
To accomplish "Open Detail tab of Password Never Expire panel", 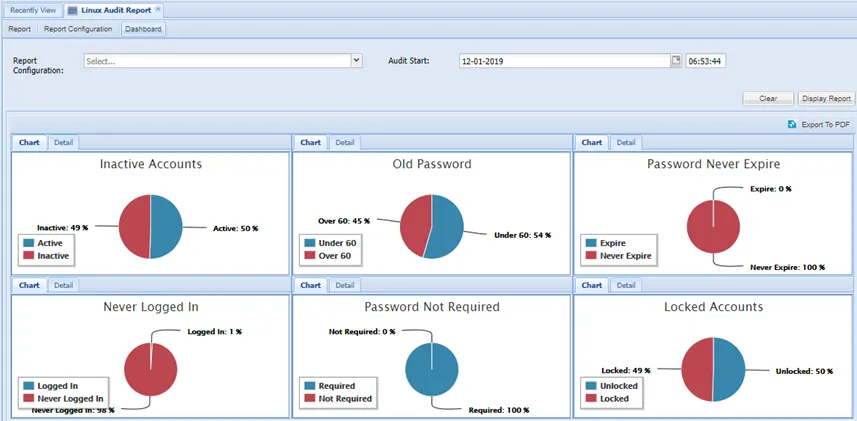I will click(626, 142).
